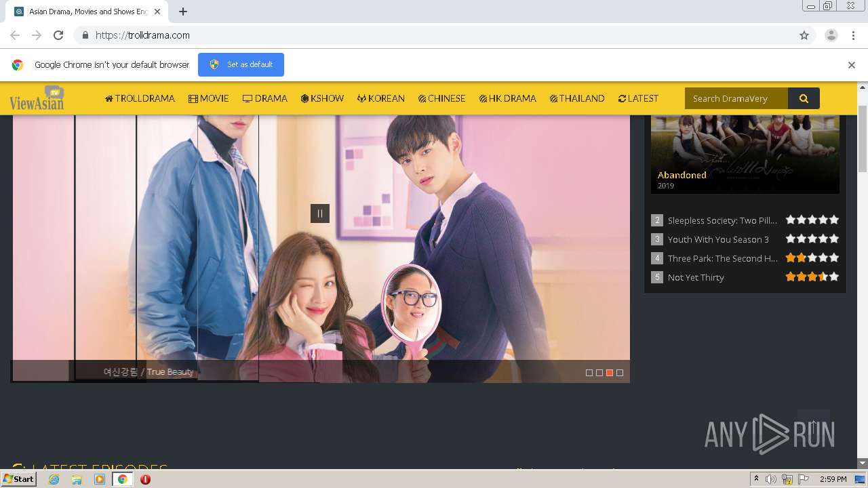Screen dimensions: 868x488
Task: Click the ViewAsian TV logo
Action: (37, 98)
